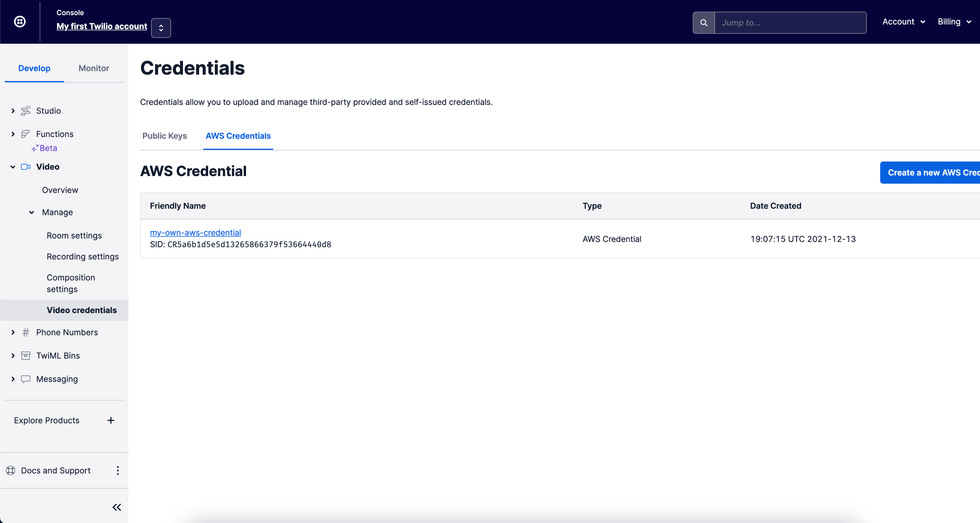
Task: Click the Docs and Support lifebuoy icon
Action: point(10,470)
